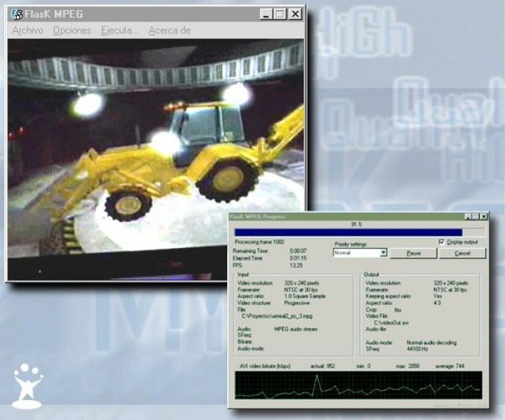505x420 pixels.
Task: Click the bitrate 'min: 0' reading
Action: coord(363,367)
